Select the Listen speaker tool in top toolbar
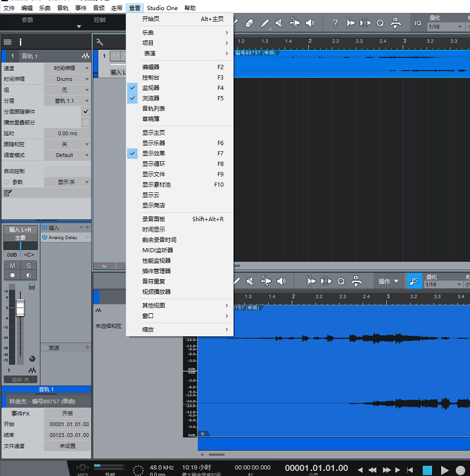This screenshot has width=470, height=476. (310, 23)
